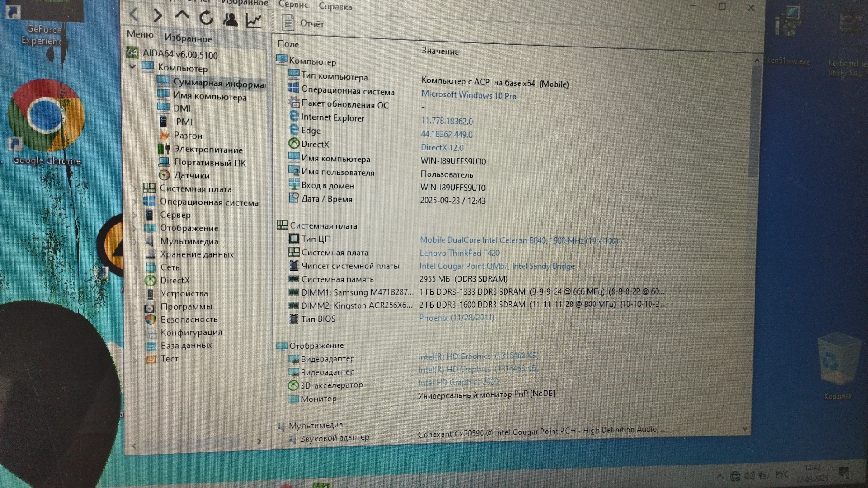Click the Microsoft Windows 10 Pro link
Image resolution: width=868 pixels, height=488 pixels.
pos(468,95)
